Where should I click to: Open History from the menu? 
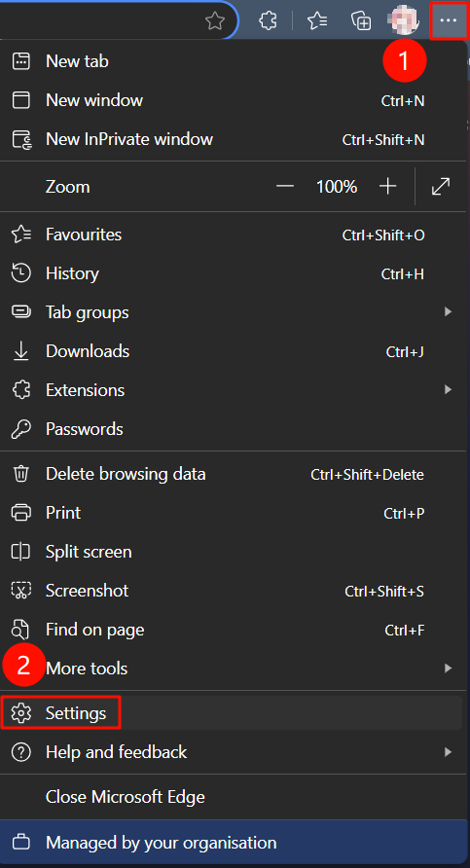[234, 273]
